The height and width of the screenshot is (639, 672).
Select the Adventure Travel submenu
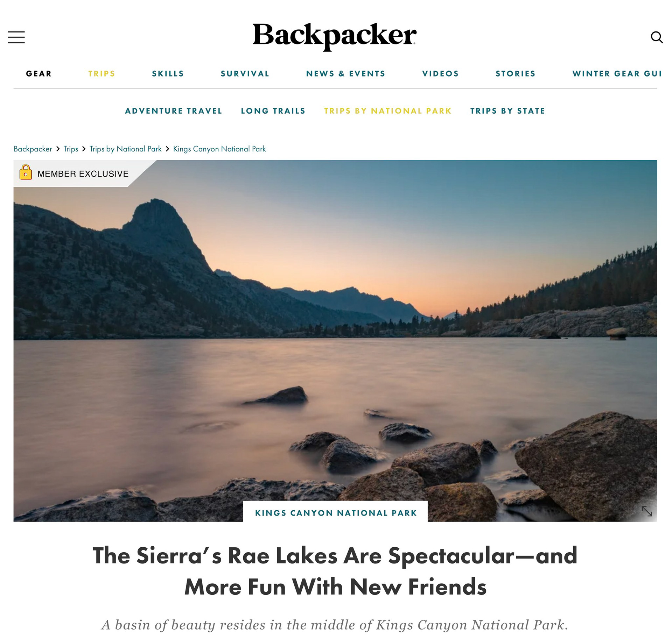tap(174, 111)
